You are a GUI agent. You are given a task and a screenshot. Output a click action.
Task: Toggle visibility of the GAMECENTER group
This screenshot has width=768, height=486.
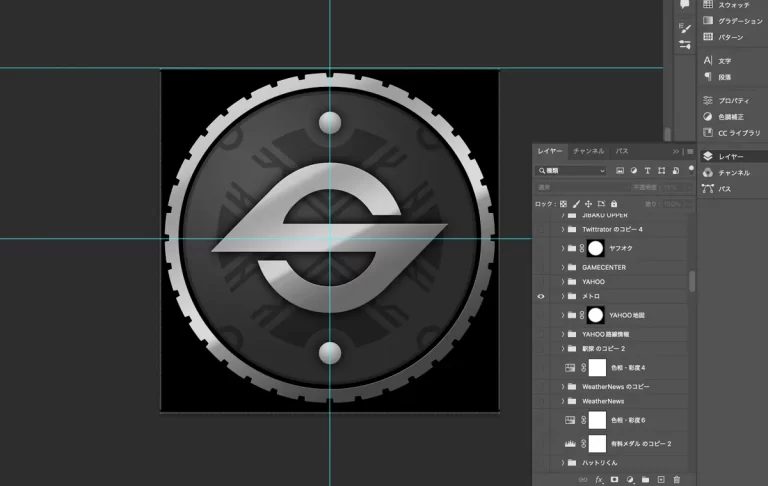point(541,267)
